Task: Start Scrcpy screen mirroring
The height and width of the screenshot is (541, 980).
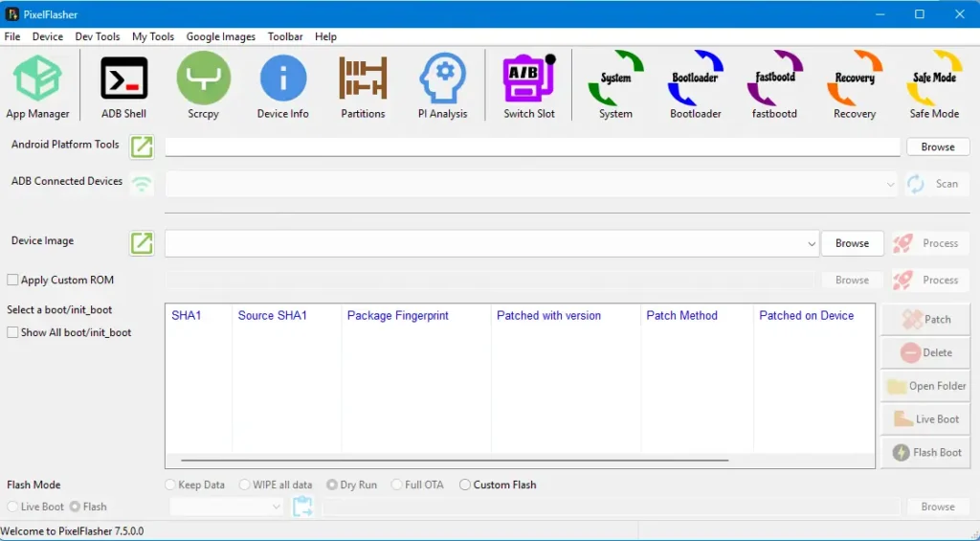Action: (203, 86)
